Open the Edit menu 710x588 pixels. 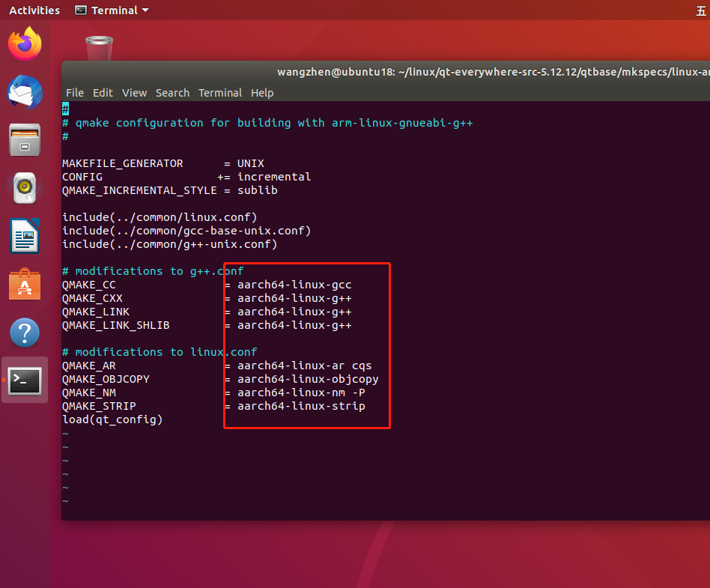pyautogui.click(x=103, y=93)
